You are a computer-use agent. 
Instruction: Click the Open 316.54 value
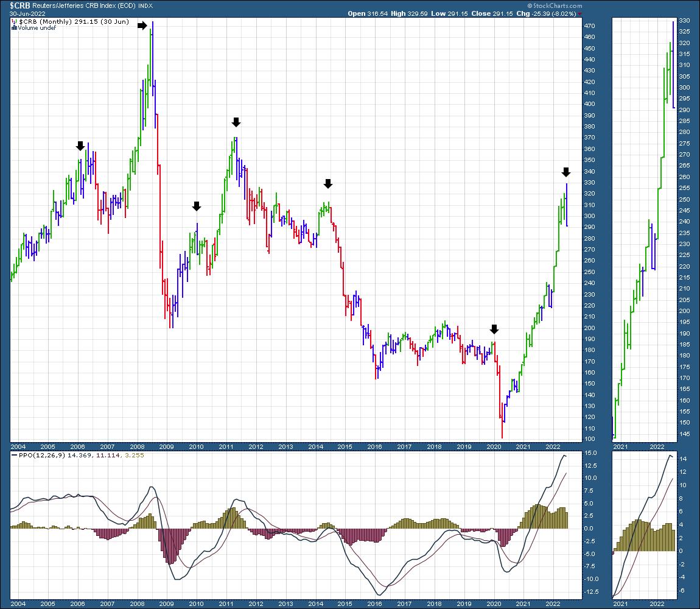[368, 13]
